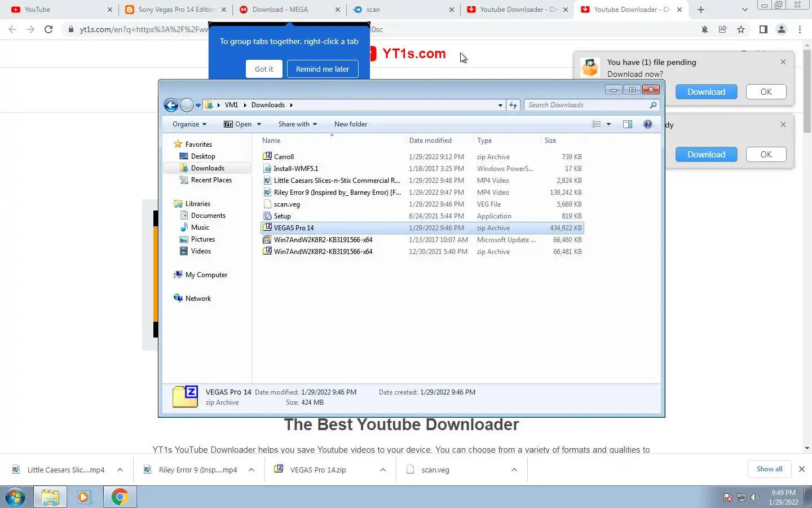Switch to Sony Vegas Pro 14 Edition tab
812x508 pixels.
tap(175, 10)
